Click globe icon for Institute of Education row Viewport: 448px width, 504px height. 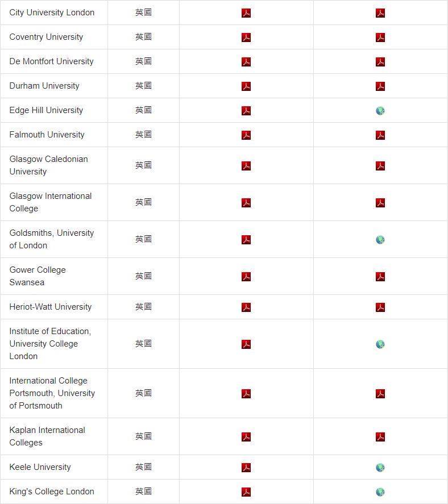click(x=380, y=344)
